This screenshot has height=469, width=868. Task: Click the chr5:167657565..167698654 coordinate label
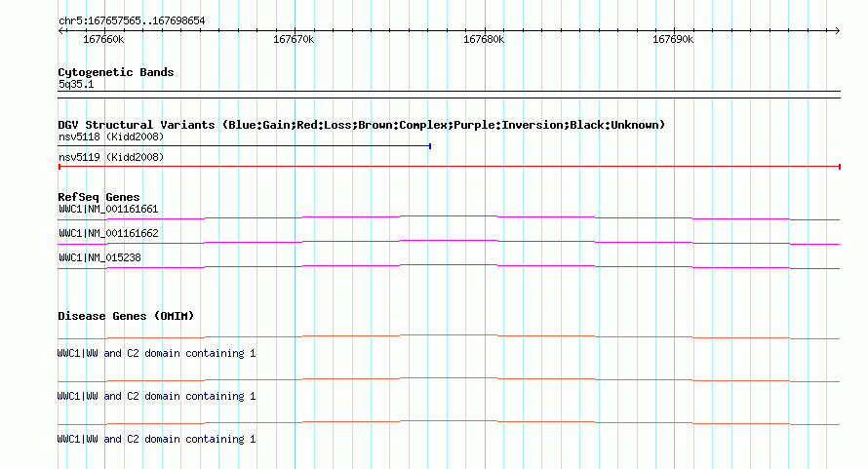pos(132,20)
